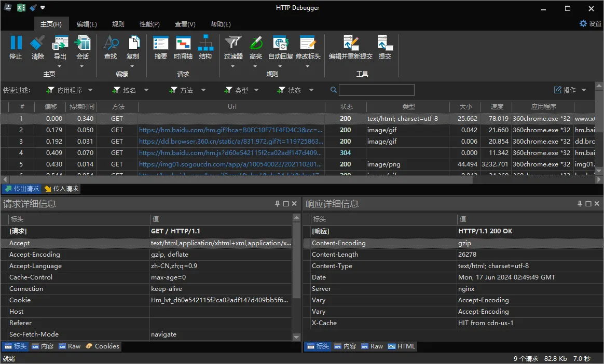Click into the quick filter search field

coord(376,90)
